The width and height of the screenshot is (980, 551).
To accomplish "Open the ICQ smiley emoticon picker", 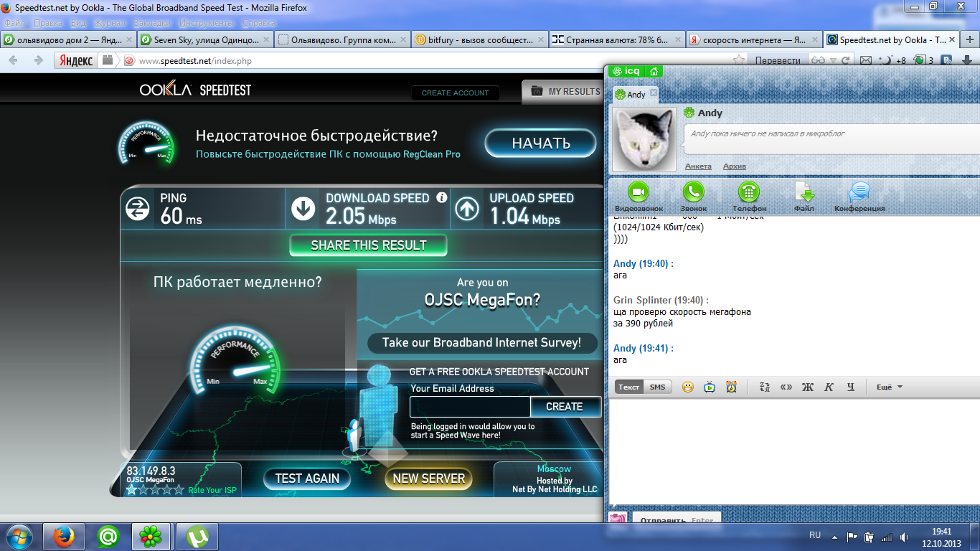I will pyautogui.click(x=688, y=387).
